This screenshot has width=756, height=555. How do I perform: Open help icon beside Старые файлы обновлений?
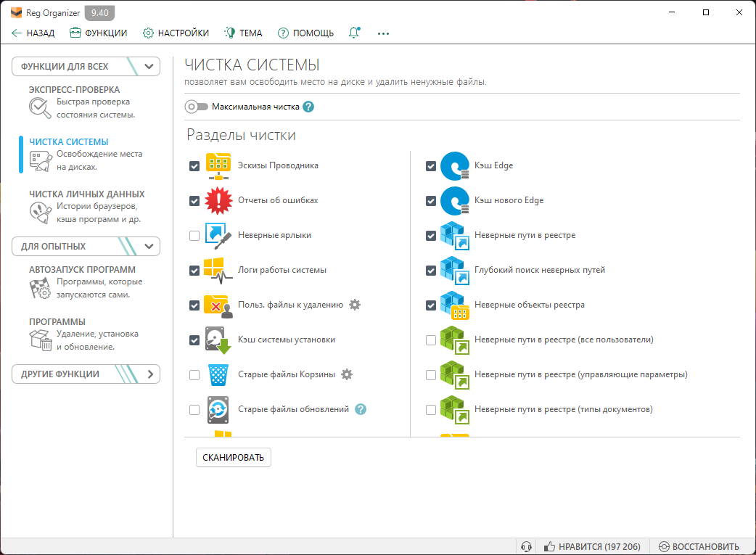361,409
